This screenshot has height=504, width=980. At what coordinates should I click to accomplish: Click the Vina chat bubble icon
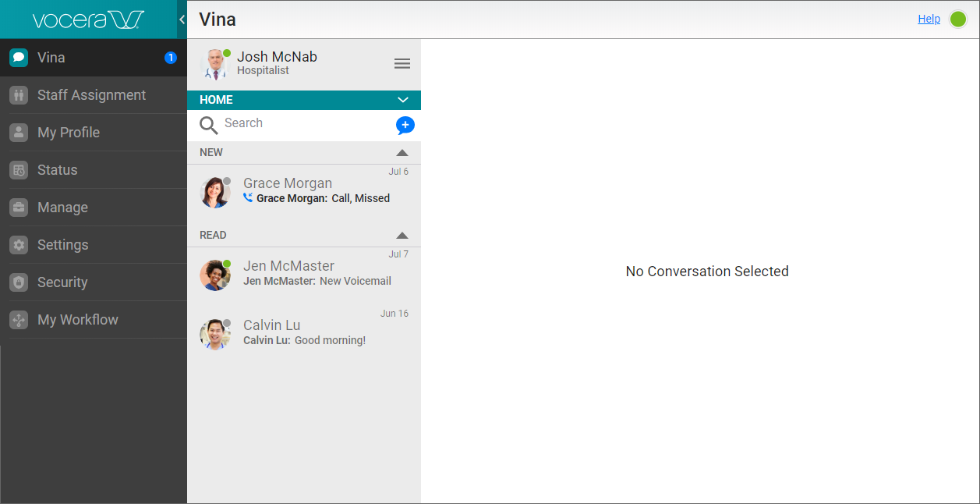(19, 58)
